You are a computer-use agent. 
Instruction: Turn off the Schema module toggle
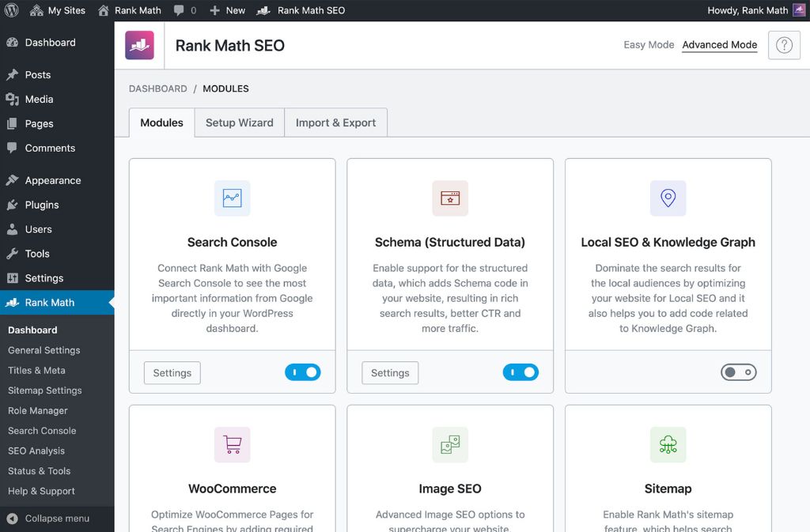click(x=520, y=372)
